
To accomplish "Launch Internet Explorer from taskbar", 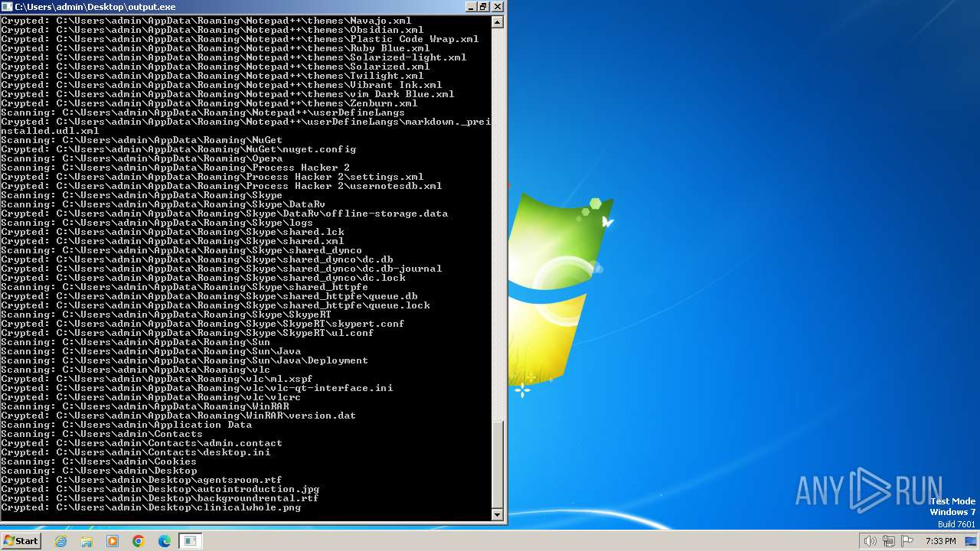I will [61, 541].
